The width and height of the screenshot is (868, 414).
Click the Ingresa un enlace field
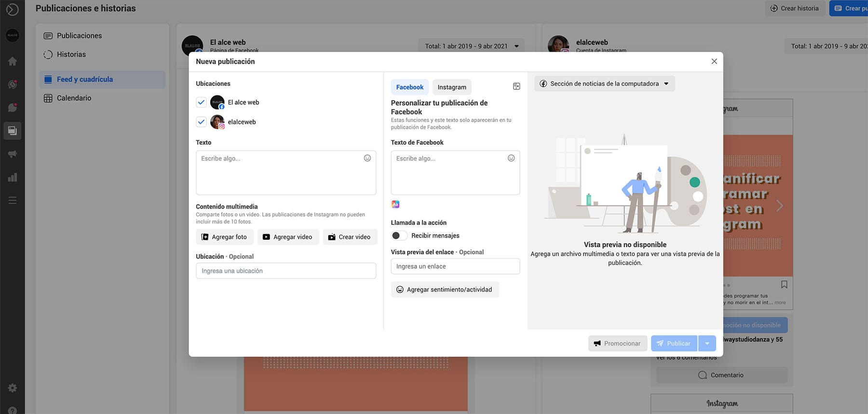coord(455,266)
